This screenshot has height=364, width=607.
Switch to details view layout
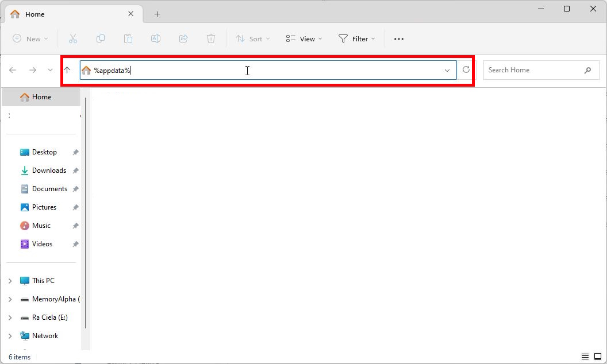click(x=585, y=357)
